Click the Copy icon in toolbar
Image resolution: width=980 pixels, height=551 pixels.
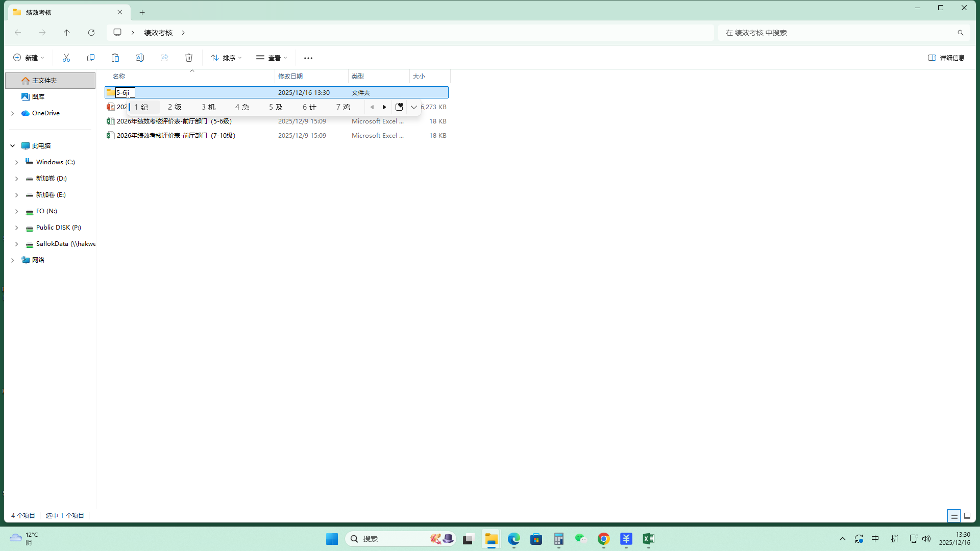(91, 58)
